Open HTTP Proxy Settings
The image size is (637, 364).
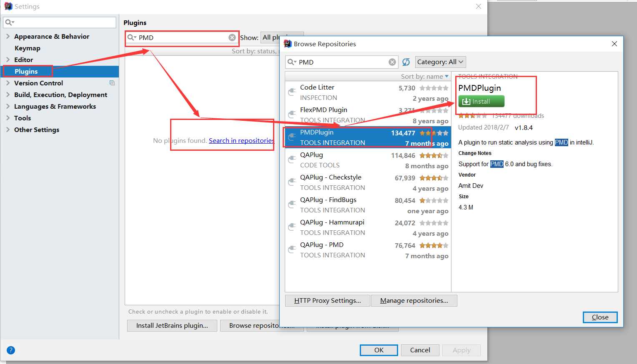click(x=327, y=300)
